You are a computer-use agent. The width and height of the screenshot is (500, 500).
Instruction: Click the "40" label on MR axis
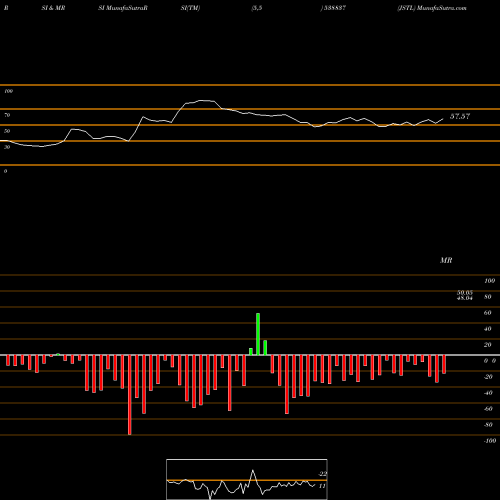click(488, 329)
